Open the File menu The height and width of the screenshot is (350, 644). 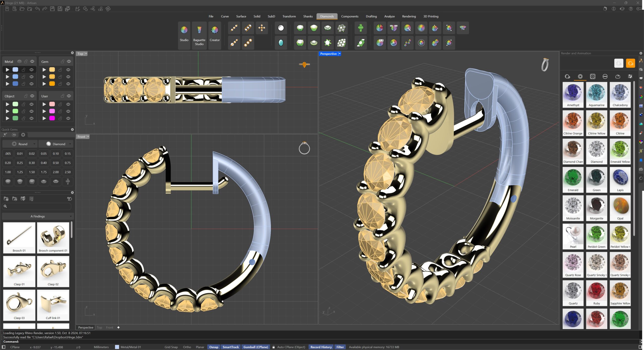[x=211, y=16]
